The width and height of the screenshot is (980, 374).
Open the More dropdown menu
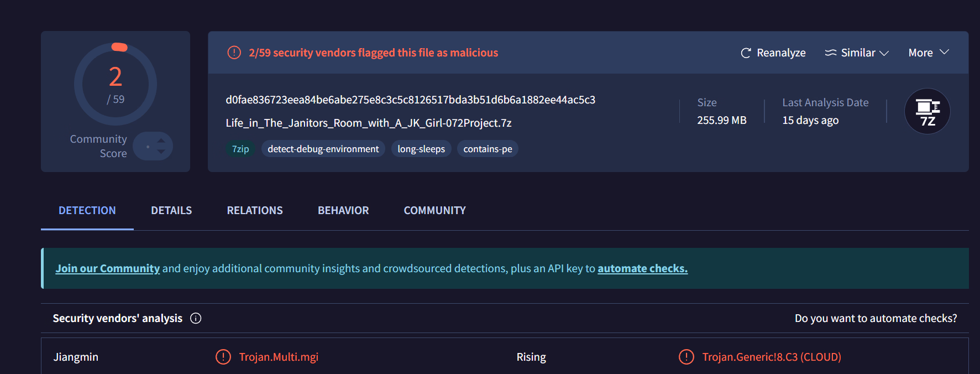tap(928, 53)
